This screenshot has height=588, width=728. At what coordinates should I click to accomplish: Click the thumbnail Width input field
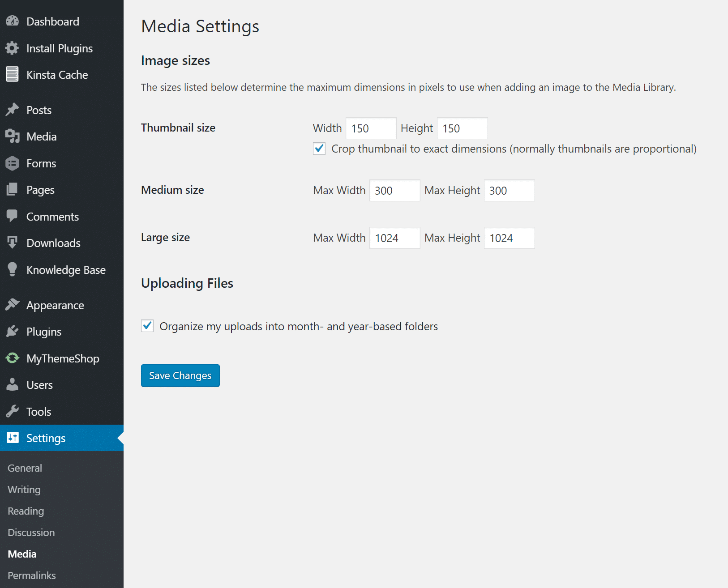[x=371, y=128]
